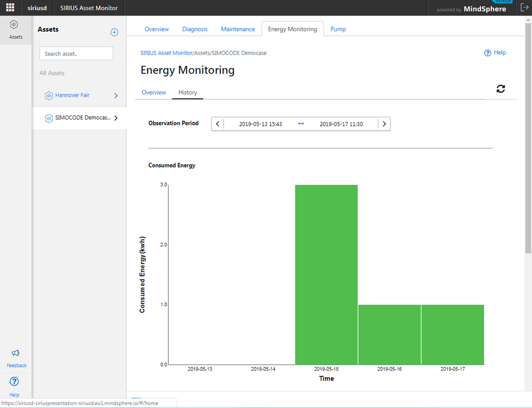532x408 pixels.
Task: Click the 2019-05-16 green energy bar
Action: click(390, 335)
